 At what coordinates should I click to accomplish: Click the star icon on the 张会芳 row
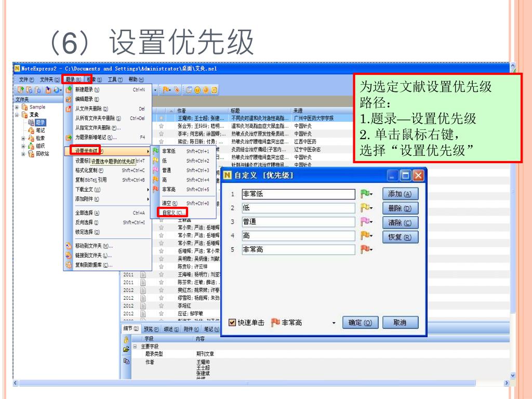click(x=161, y=126)
